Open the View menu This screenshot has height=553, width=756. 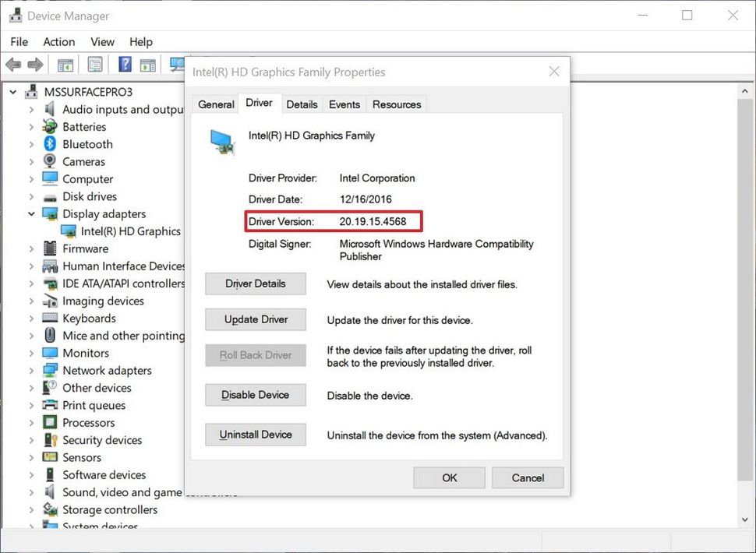click(102, 41)
